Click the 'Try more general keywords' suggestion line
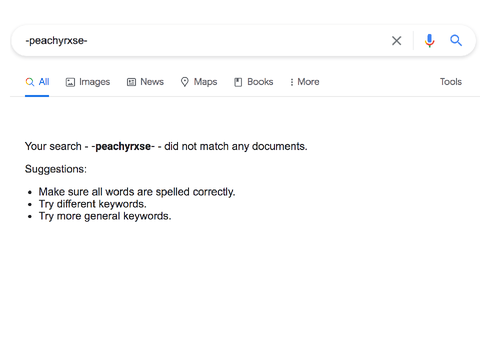 (105, 216)
